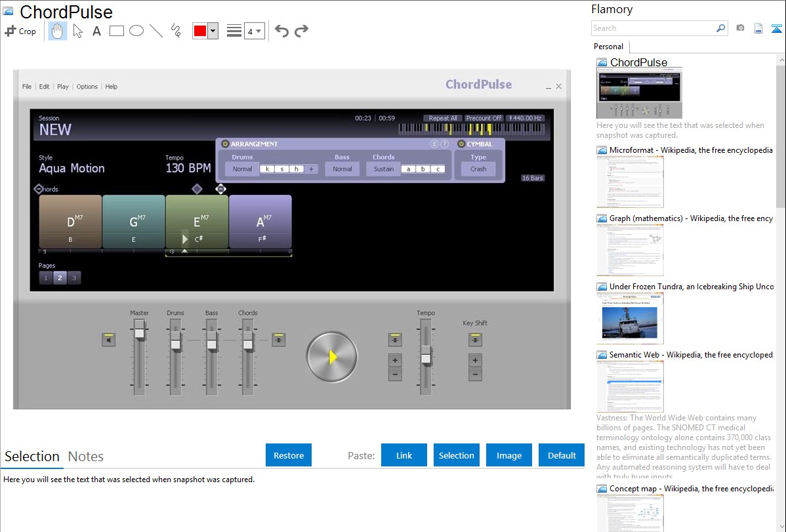This screenshot has height=532, width=786.
Task: Toggle the Cymbal power button
Action: tap(461, 144)
